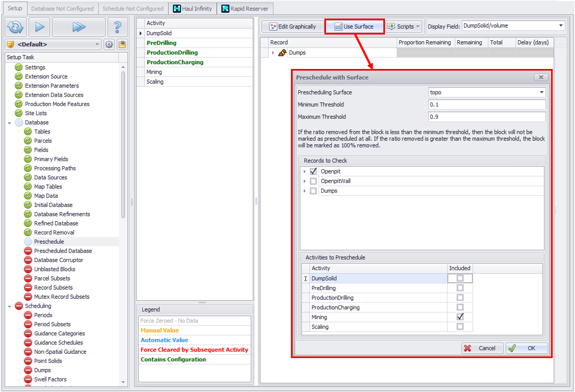Open help with the question mark icon
This screenshot has width=575, height=392.
pyautogui.click(x=117, y=27)
